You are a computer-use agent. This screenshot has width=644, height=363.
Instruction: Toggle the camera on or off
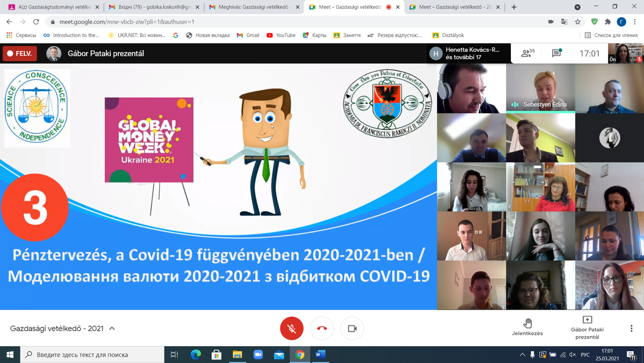352,328
